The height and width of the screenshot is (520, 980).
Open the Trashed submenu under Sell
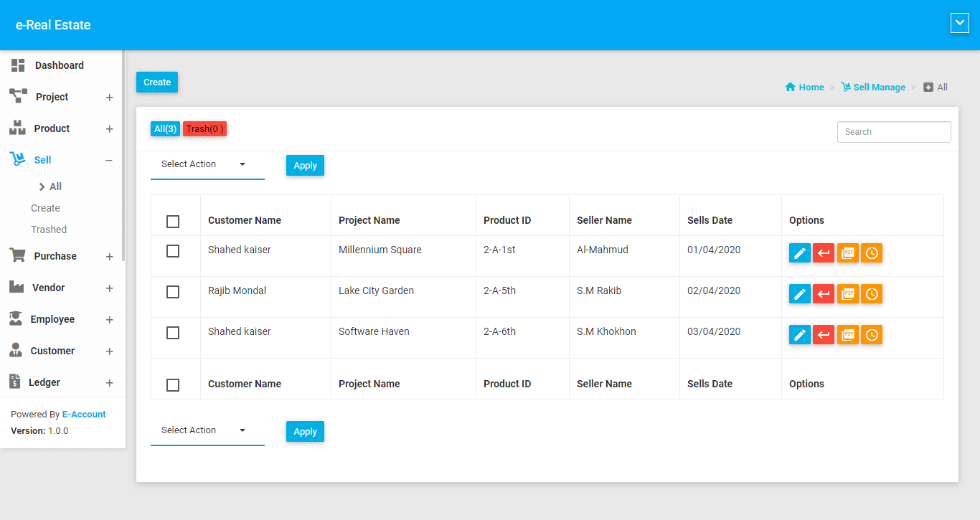pyautogui.click(x=49, y=230)
